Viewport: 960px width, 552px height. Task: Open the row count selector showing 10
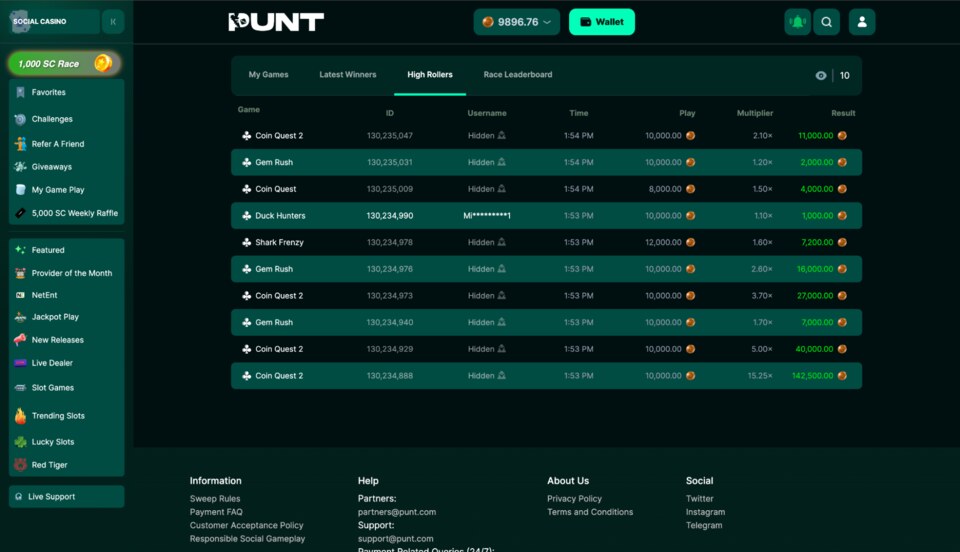(x=845, y=76)
